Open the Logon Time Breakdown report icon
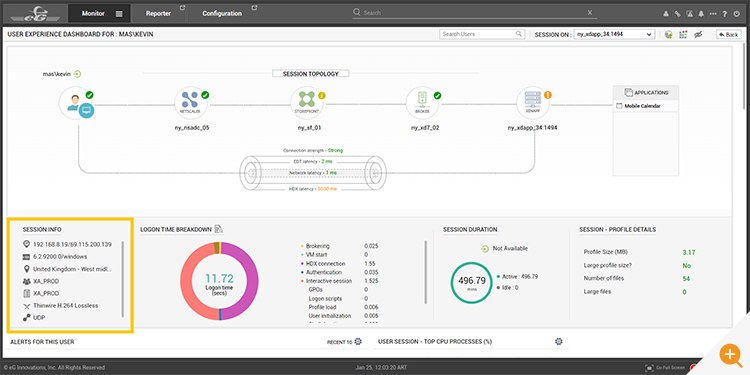 (219, 229)
